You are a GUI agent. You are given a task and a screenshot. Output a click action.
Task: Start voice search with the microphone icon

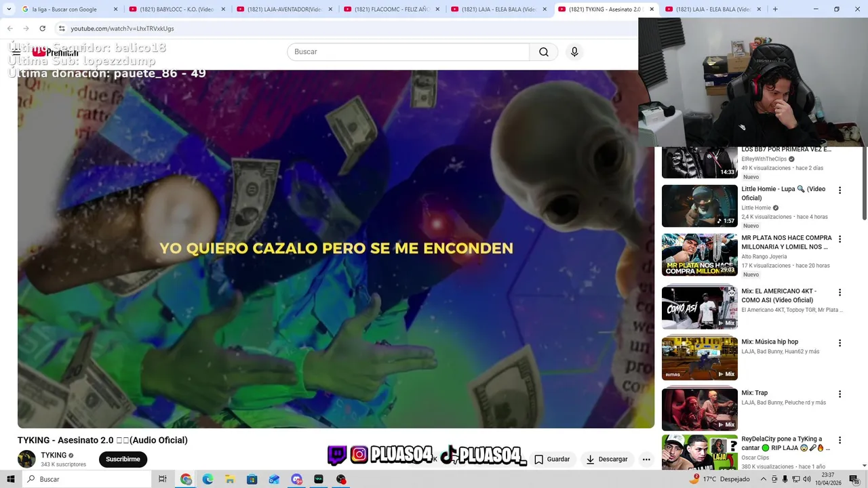[574, 52]
